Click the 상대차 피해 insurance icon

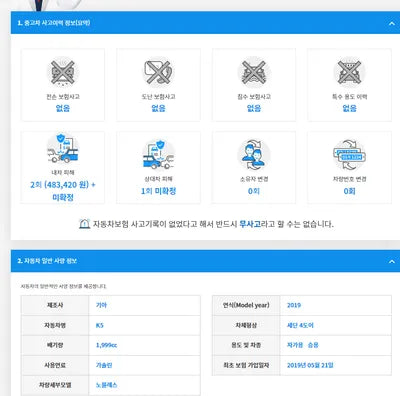coord(158,155)
